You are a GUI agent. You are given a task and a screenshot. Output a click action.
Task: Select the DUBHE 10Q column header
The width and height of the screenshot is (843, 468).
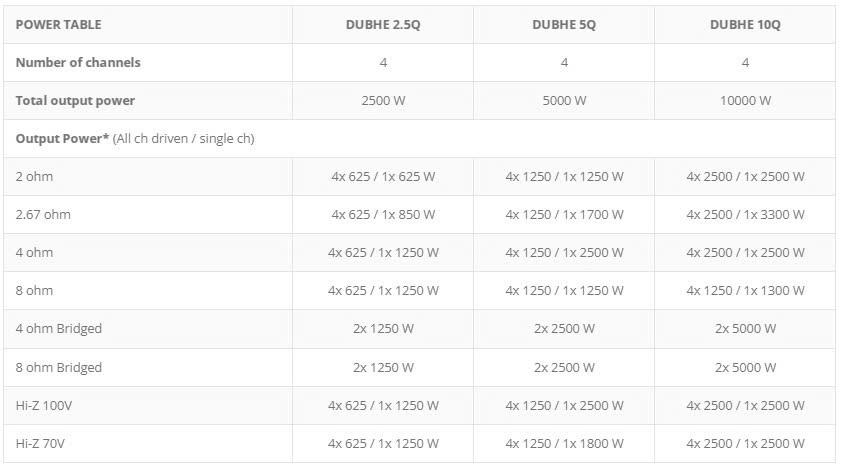(x=745, y=24)
